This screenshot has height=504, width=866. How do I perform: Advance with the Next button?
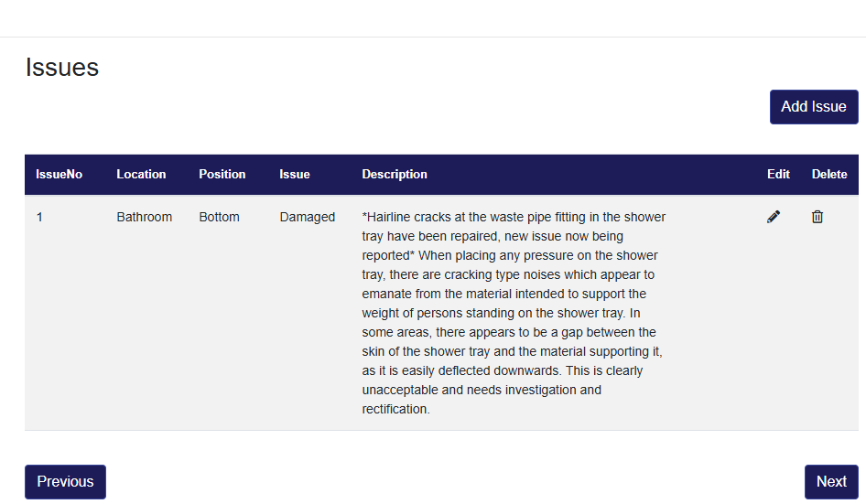831,482
